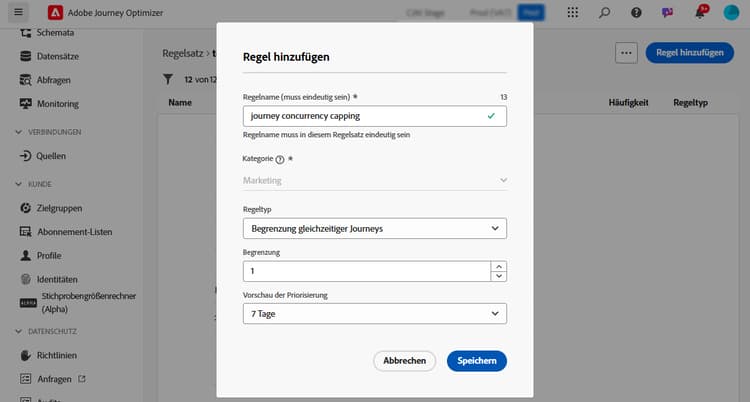Open the search magnifier icon
The image size is (750, 402).
(x=604, y=12)
